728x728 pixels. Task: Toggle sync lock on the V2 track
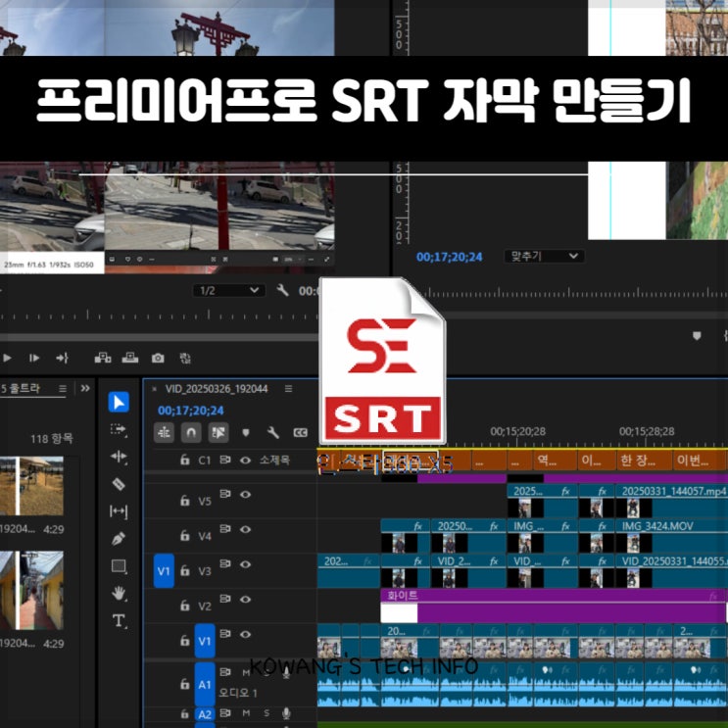pos(225,599)
